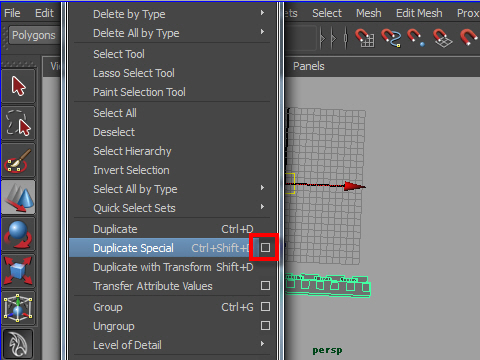Viewport: 480px width, 360px height.
Task: Open the Edit Mesh menu
Action: click(419, 13)
